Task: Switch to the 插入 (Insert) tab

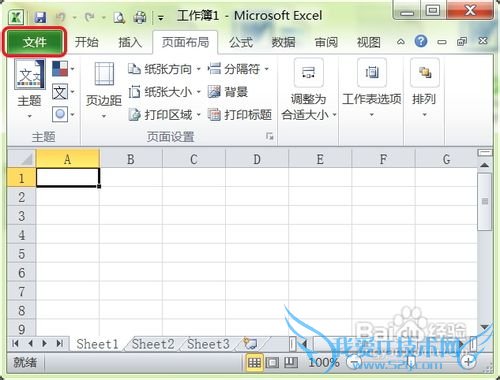Action: (x=130, y=42)
